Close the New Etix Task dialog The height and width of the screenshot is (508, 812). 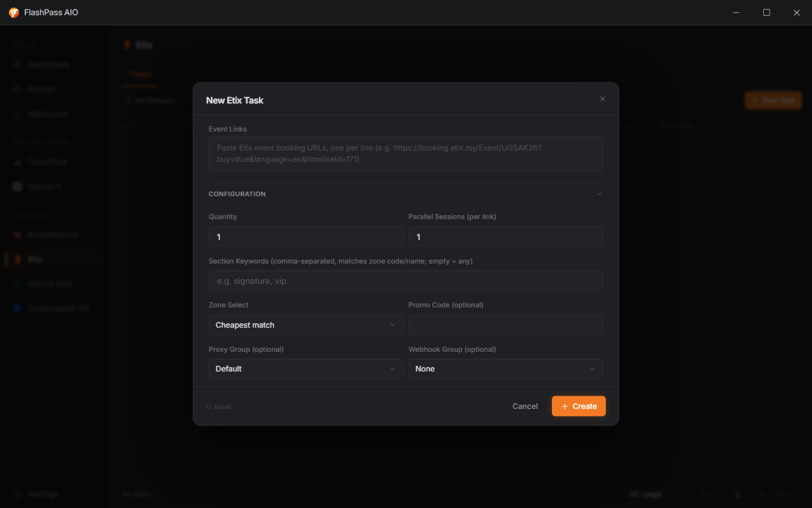[x=603, y=99]
